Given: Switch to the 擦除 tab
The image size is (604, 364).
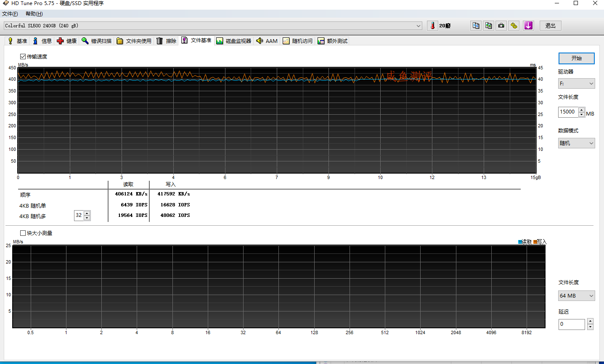Looking at the screenshot, I should point(166,41).
